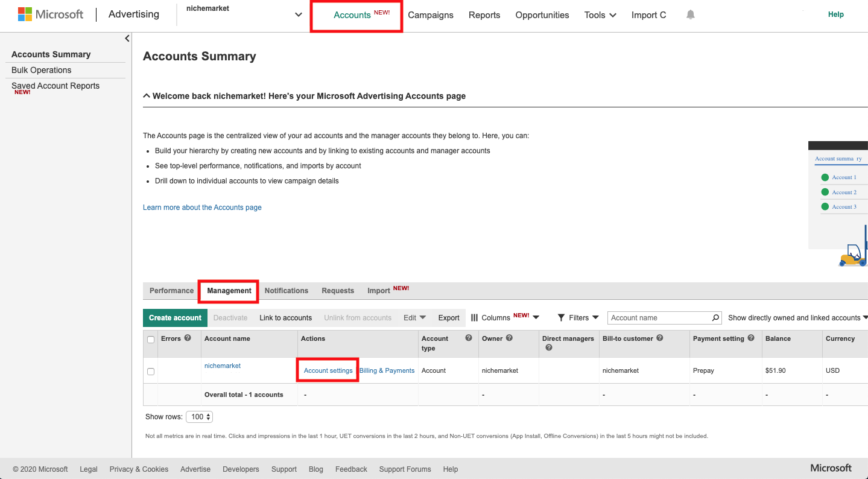Click help icon under Direct managers

[x=549, y=347]
